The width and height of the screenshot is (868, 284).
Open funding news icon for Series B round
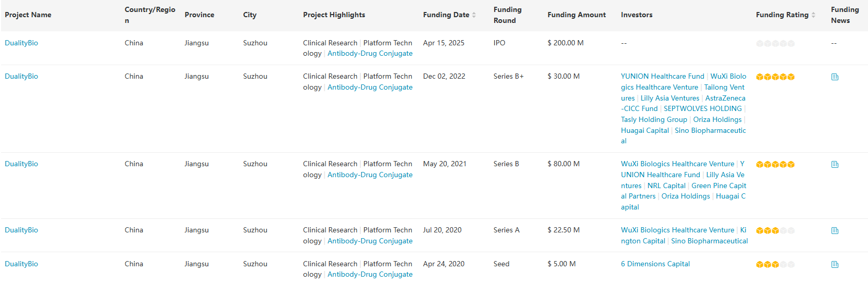835,165
